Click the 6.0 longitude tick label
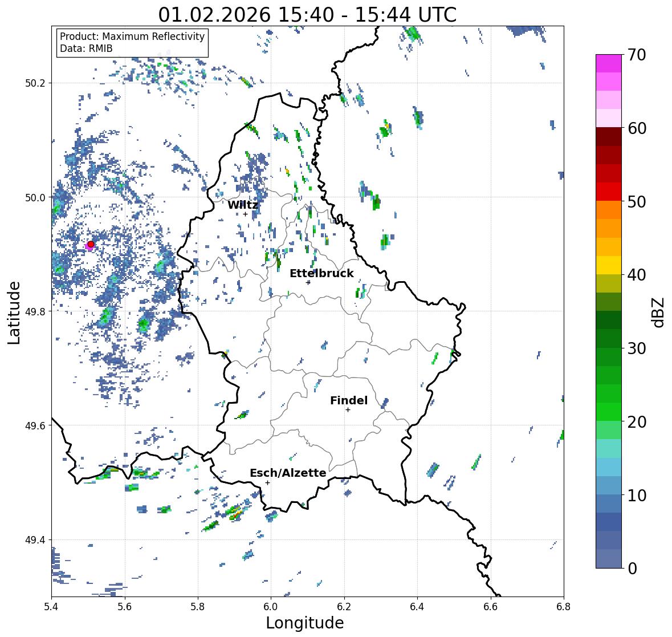The height and width of the screenshot is (637, 672). (271, 607)
